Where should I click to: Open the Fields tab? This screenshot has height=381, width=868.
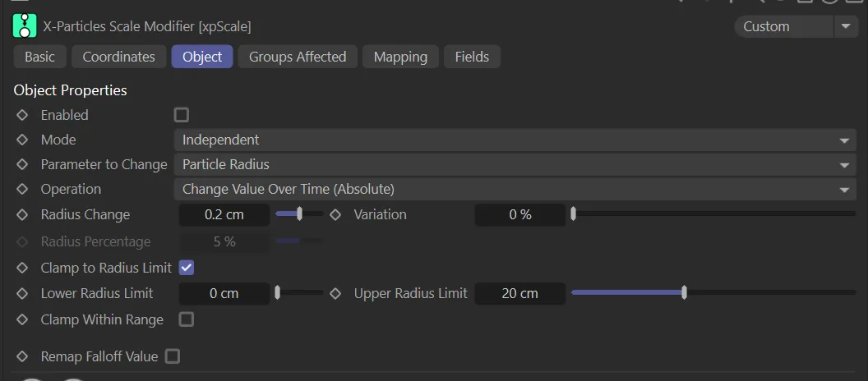pyautogui.click(x=472, y=57)
